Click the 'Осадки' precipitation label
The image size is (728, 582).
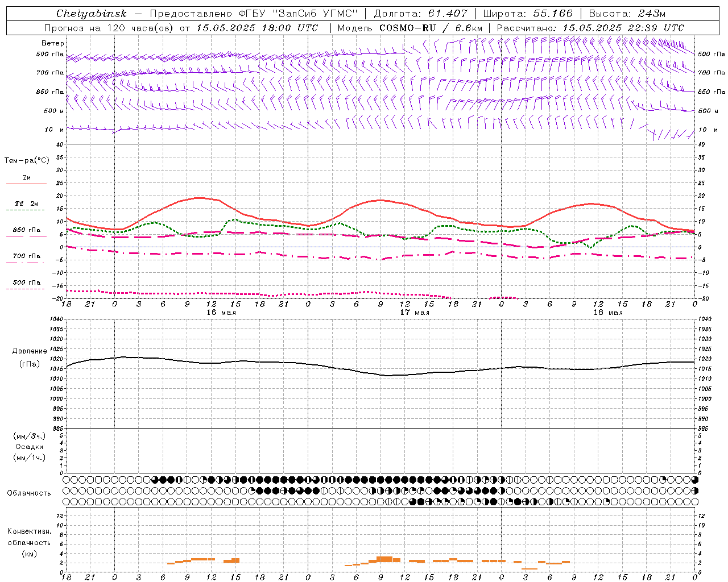coord(30,447)
